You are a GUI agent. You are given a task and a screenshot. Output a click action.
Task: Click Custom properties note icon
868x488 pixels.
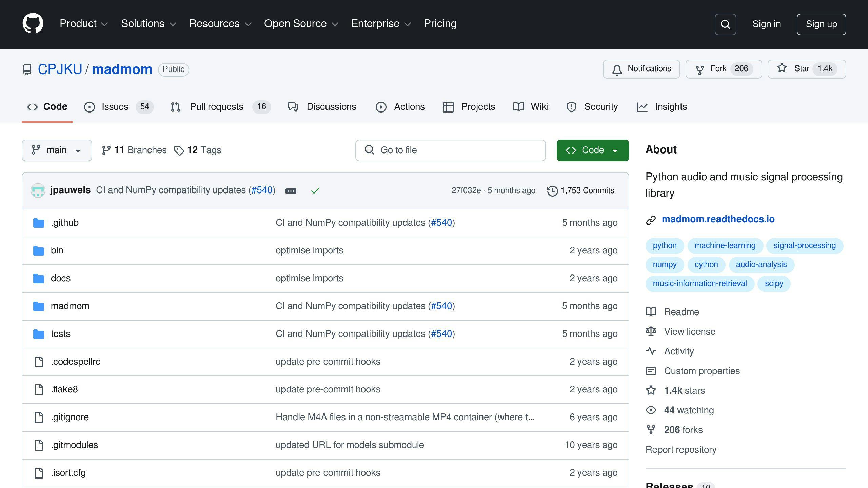(651, 371)
